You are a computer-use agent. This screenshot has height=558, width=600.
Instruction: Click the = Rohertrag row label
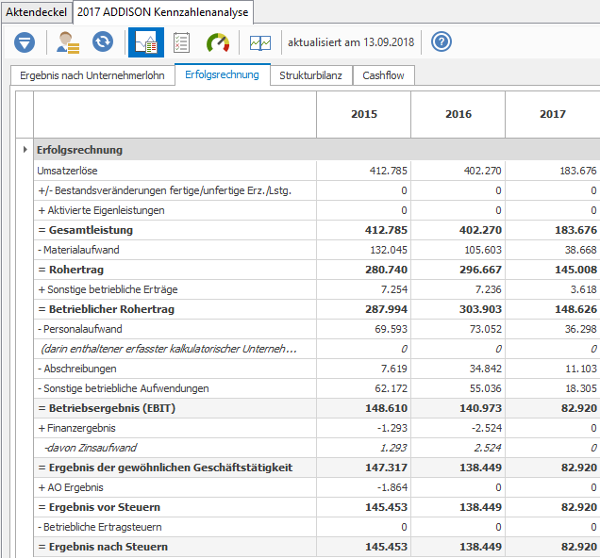(71, 270)
